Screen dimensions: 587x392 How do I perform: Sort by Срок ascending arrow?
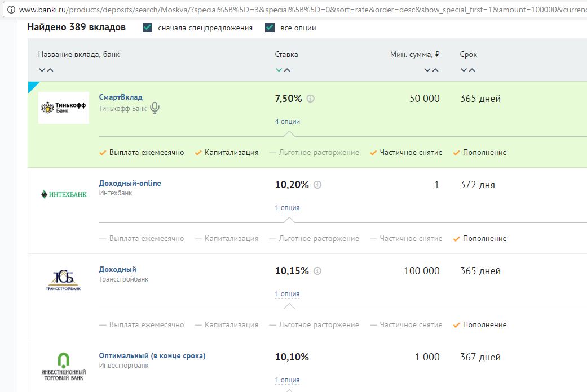pos(472,70)
